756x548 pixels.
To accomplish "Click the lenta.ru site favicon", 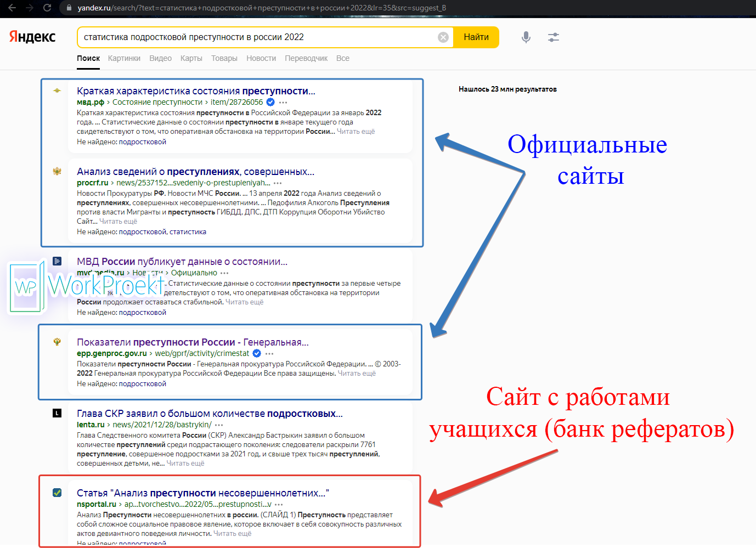I will point(57,413).
